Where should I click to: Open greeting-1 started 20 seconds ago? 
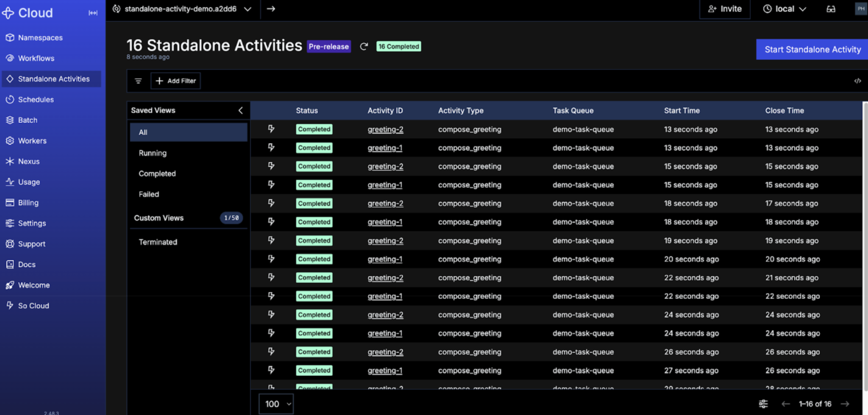pyautogui.click(x=385, y=259)
